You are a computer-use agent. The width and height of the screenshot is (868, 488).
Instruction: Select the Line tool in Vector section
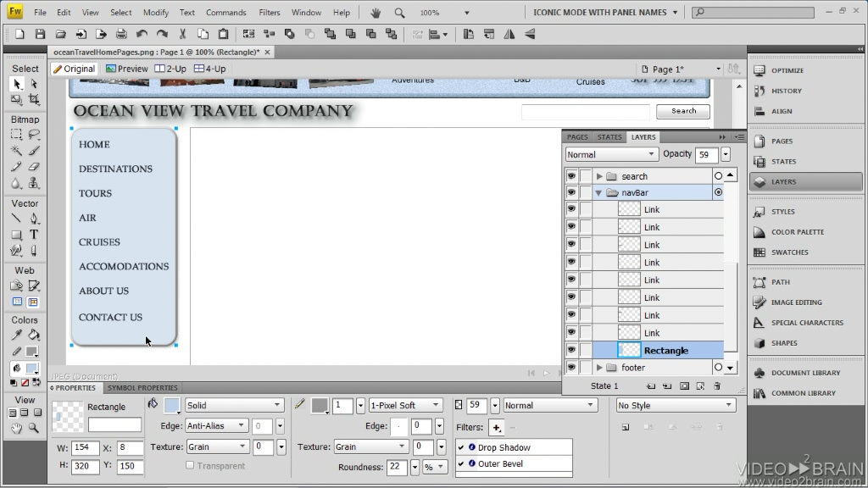click(16, 219)
